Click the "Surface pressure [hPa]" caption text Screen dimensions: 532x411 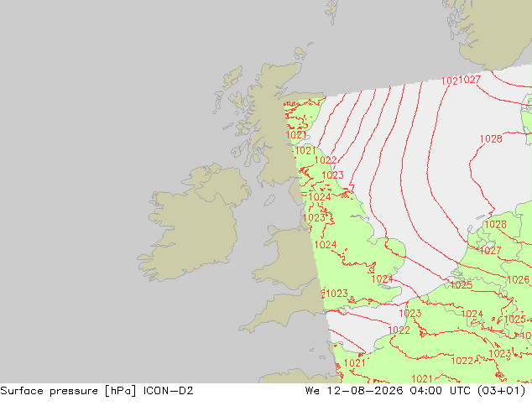click(x=68, y=391)
